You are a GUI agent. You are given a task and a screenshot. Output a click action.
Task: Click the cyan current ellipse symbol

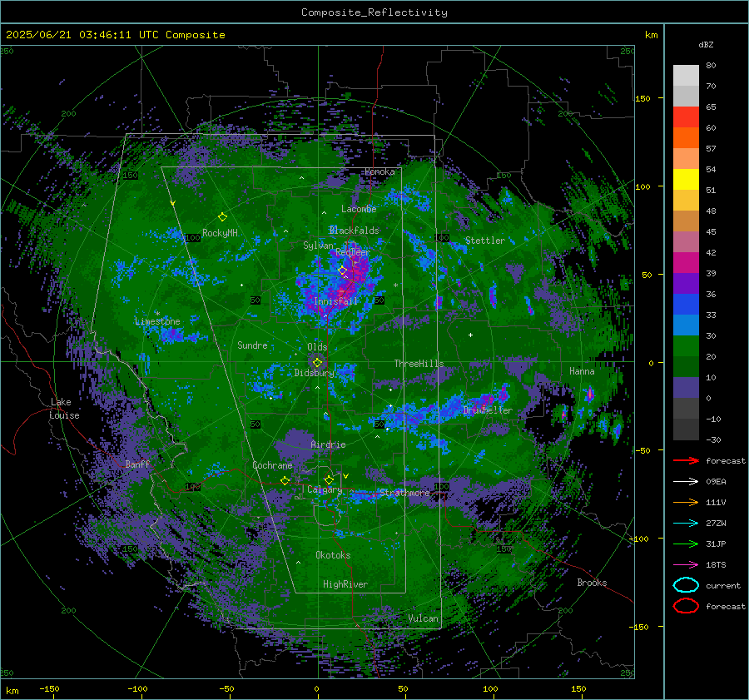686,585
